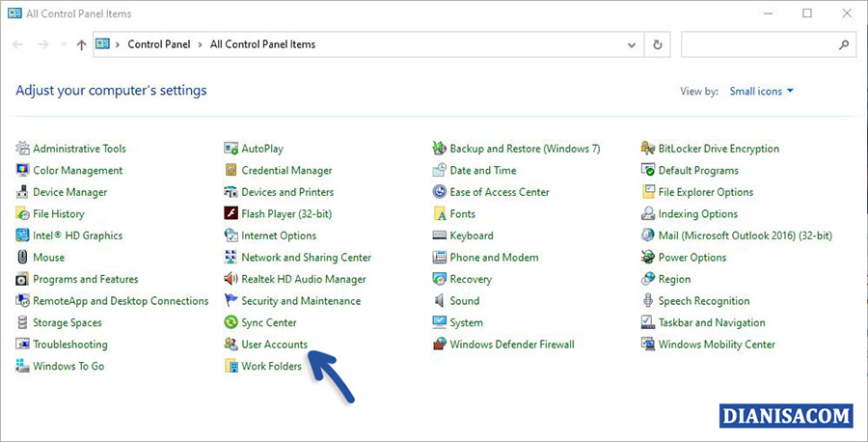Click the Fonts folder icon
868x442 pixels.
(440, 214)
